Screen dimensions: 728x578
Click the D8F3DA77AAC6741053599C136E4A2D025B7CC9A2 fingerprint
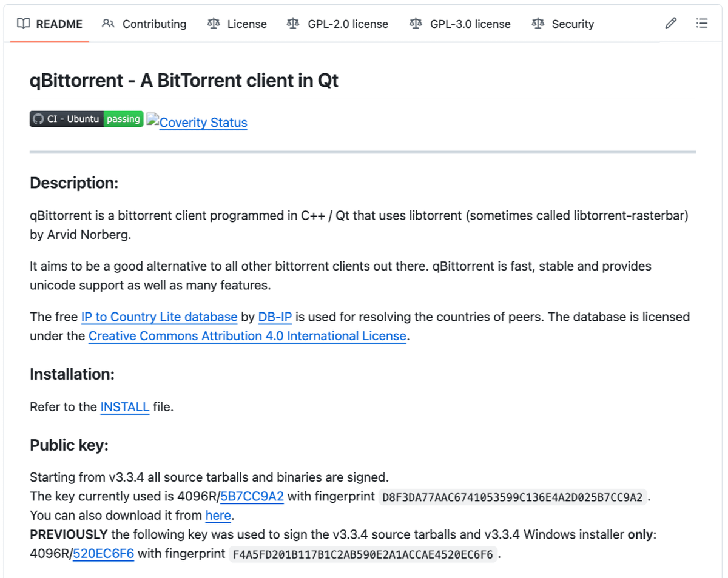pyautogui.click(x=513, y=497)
